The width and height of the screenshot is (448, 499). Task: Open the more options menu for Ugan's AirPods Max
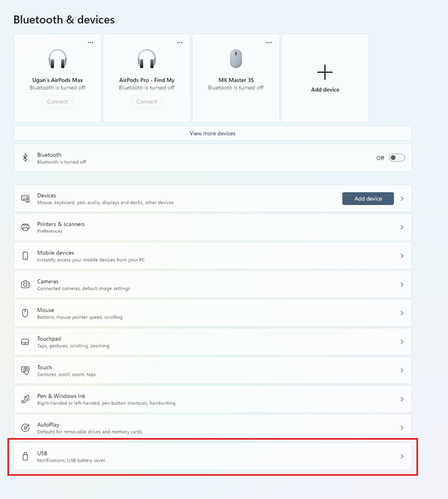click(91, 43)
